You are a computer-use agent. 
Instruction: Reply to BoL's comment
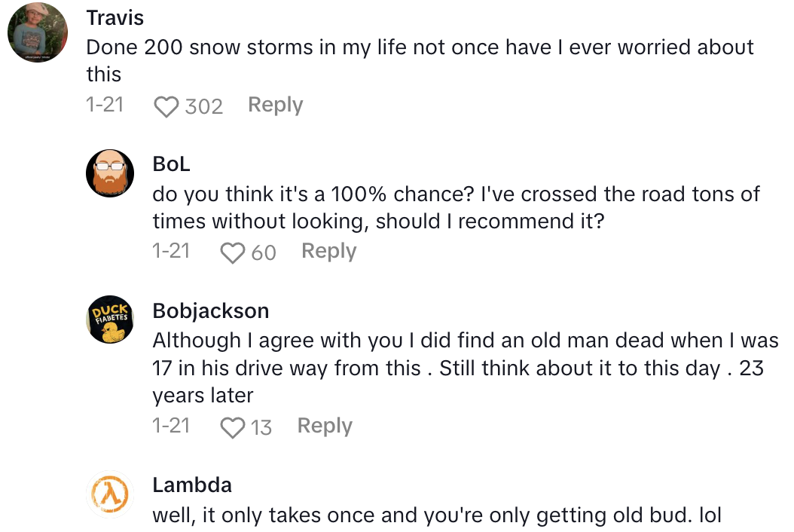coord(328,252)
